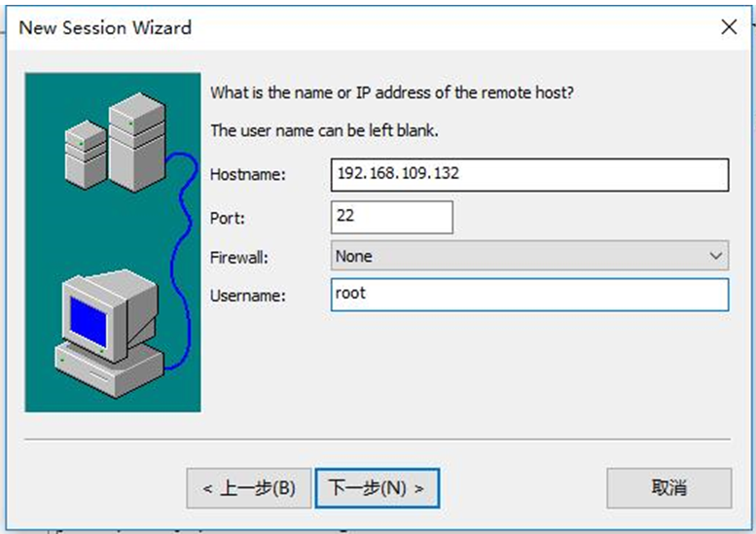Proceed with the 下一步(N) button
Viewport: 756px width, 534px height.
[x=378, y=488]
